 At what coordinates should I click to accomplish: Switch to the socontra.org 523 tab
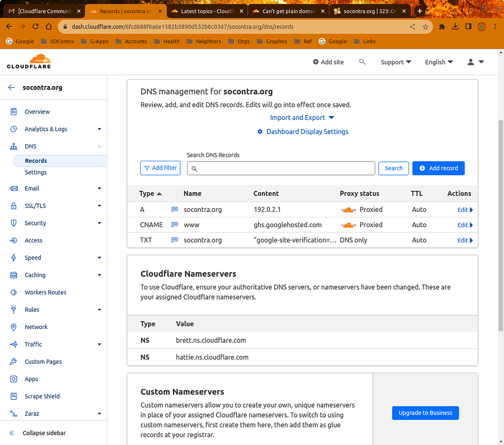[x=370, y=11]
